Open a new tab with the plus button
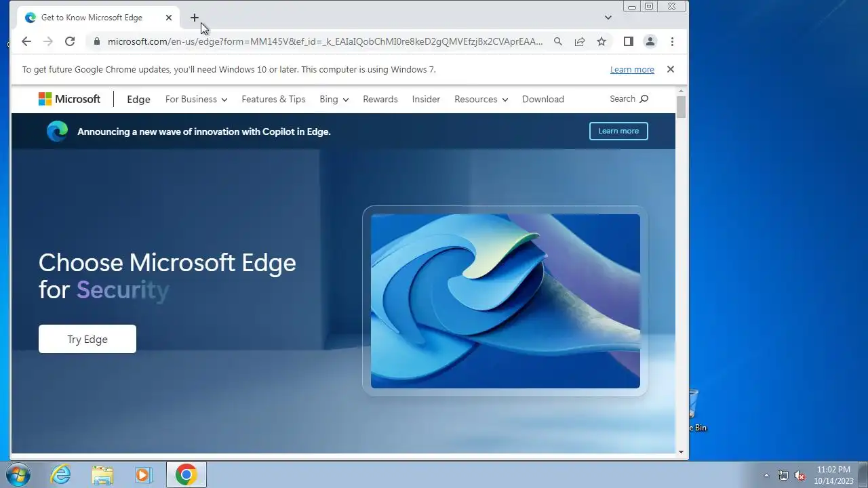Viewport: 868px width, 488px height. (195, 18)
